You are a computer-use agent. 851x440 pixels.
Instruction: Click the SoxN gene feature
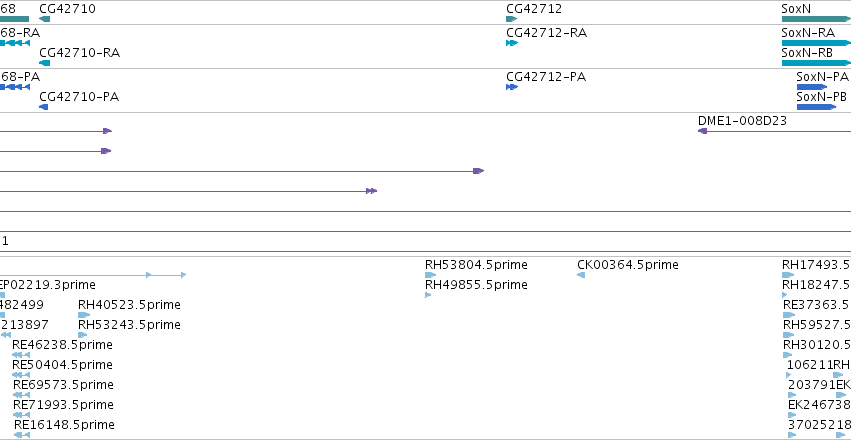[x=816, y=19]
